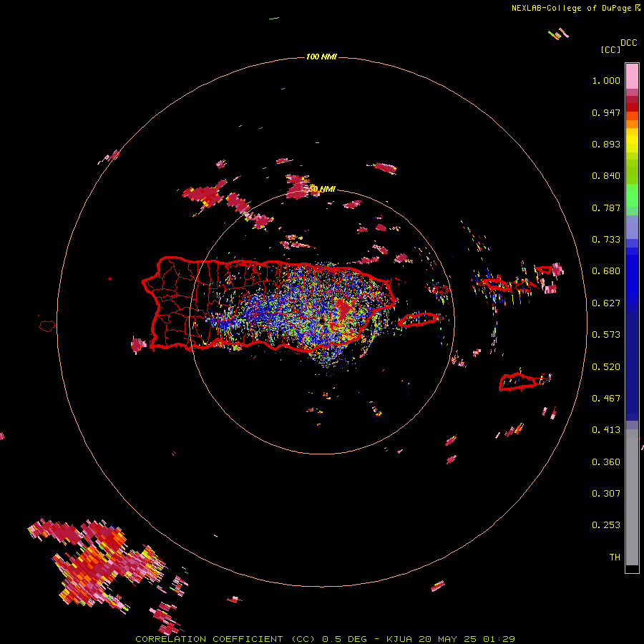Click the small Mona Island outline far west
This screenshot has width=644, height=644.
[47, 326]
